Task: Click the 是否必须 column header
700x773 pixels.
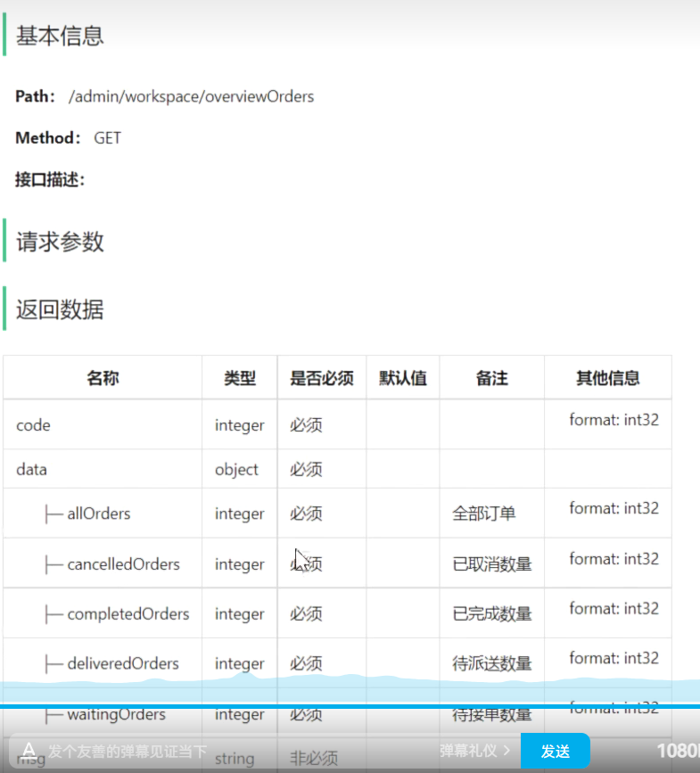Action: pyautogui.click(x=321, y=378)
